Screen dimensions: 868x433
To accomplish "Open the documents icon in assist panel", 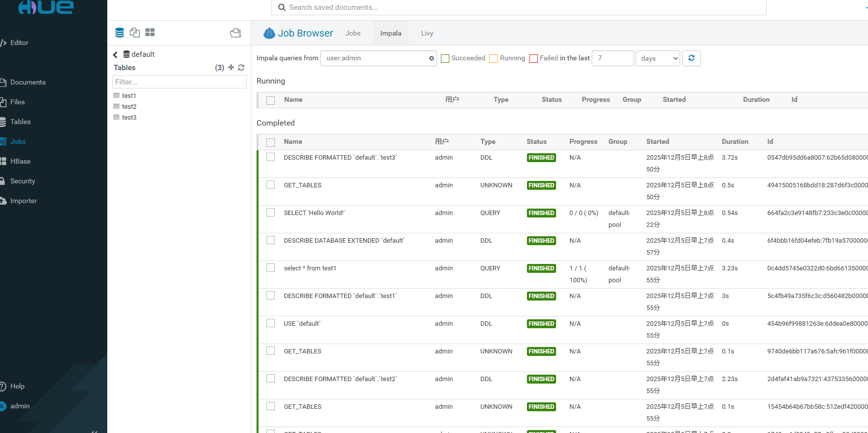I will (x=134, y=33).
